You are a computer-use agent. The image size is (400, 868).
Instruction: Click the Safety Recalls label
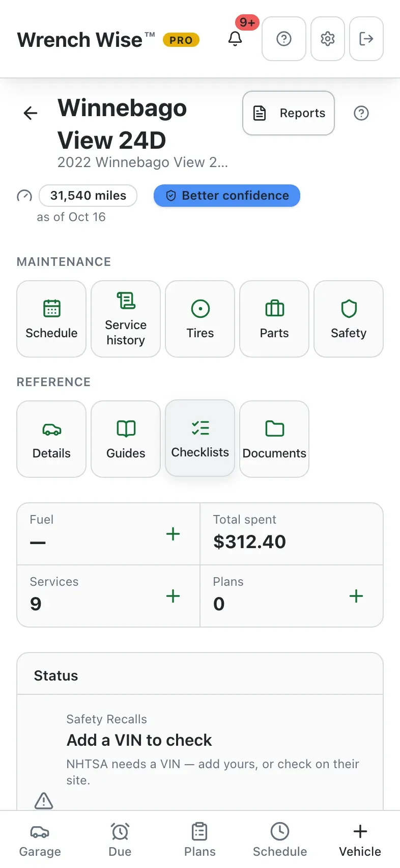106,719
